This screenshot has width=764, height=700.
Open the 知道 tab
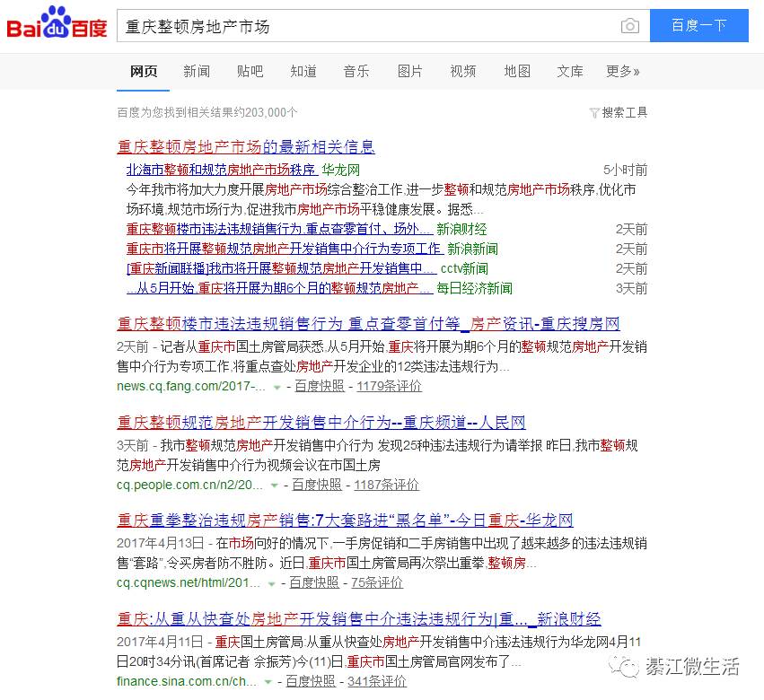pos(303,72)
